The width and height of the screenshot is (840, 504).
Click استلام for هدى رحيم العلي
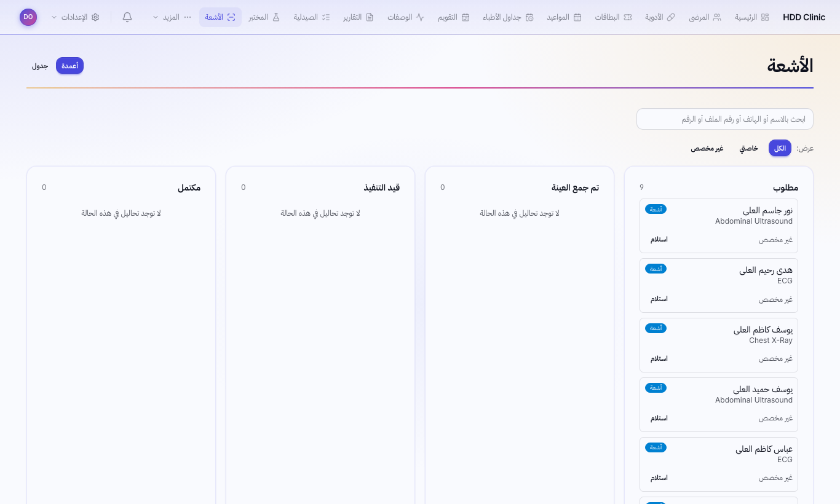tap(659, 299)
